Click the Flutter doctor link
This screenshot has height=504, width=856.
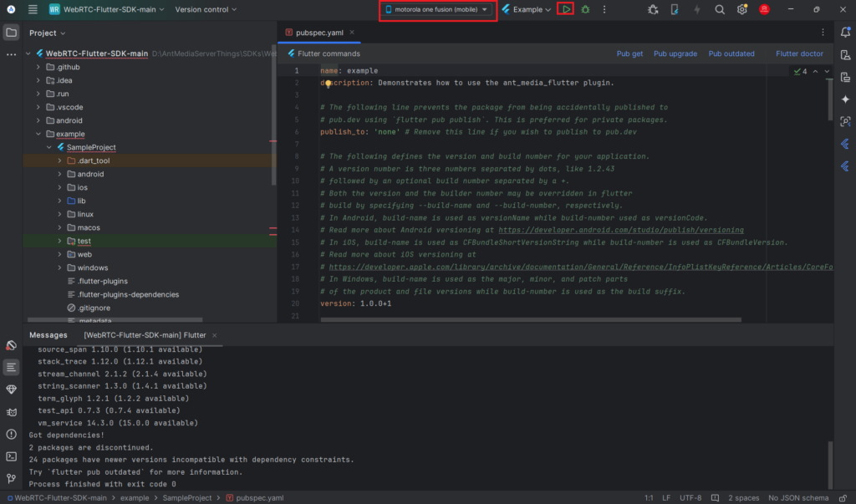click(x=799, y=53)
